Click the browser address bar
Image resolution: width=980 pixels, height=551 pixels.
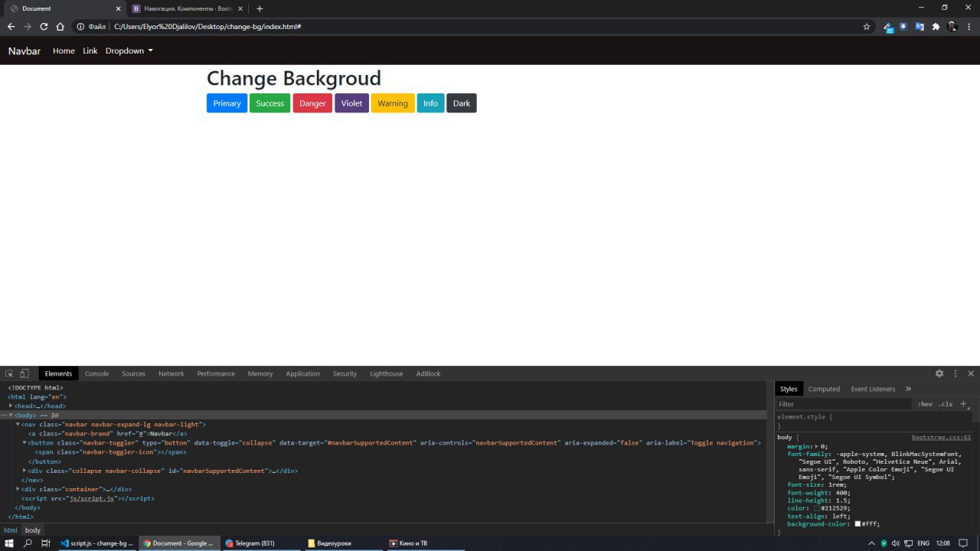coord(482,26)
